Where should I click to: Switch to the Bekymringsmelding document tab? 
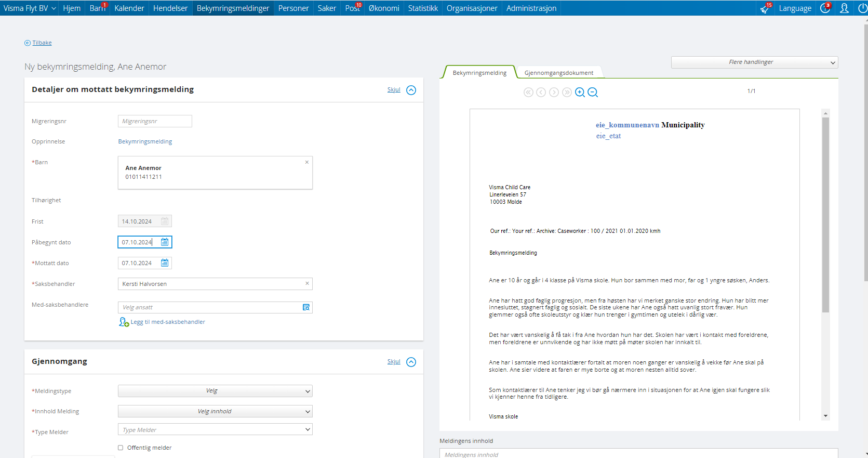(479, 73)
